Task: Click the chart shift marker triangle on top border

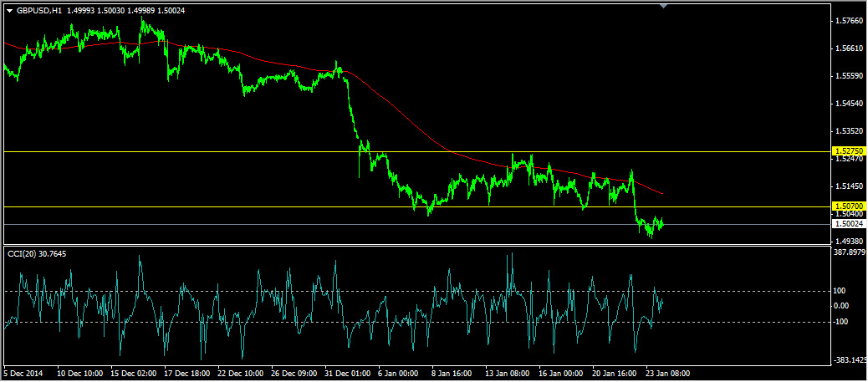Action: tap(664, 6)
